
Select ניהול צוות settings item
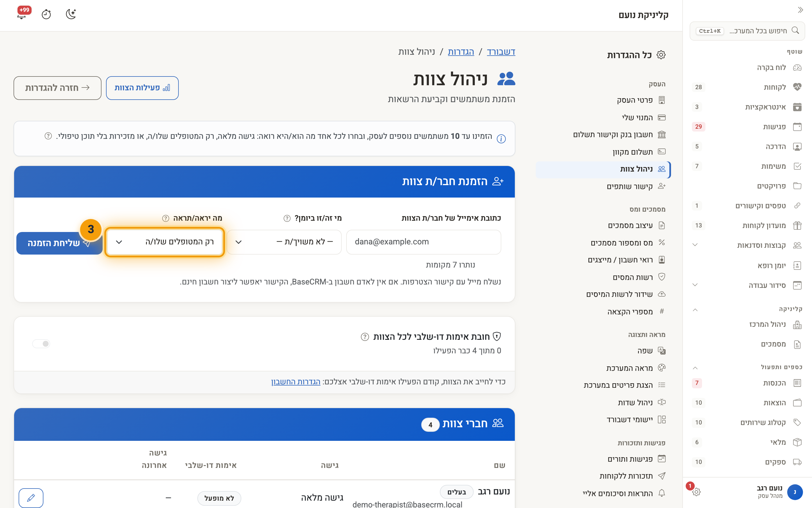coord(603,169)
